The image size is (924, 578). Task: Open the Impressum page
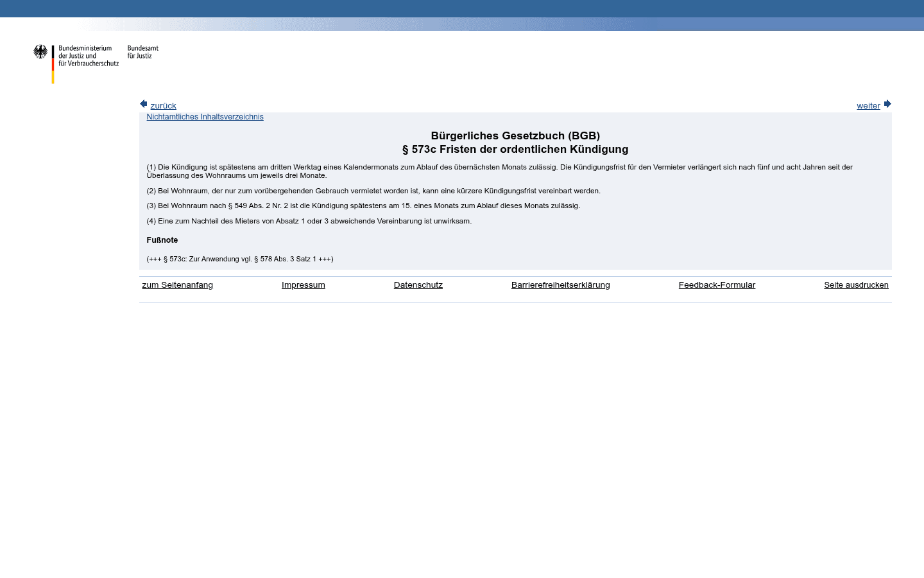tap(304, 285)
